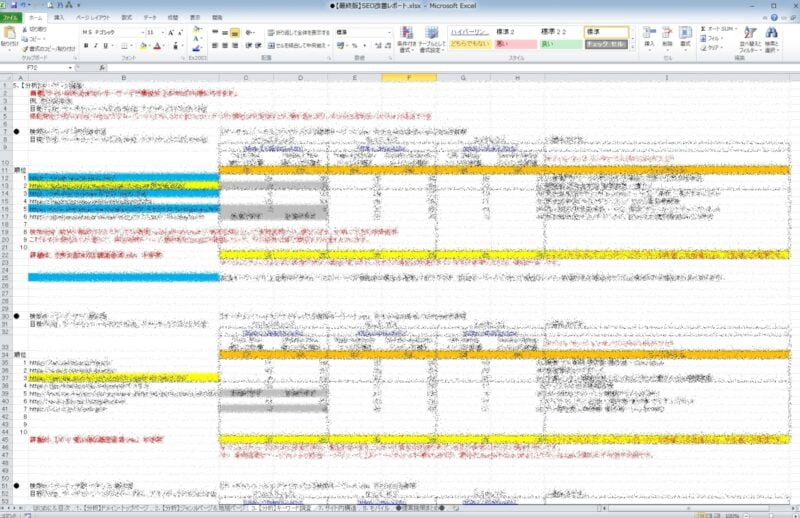Increase font size with the large A icon
This screenshot has width=800, height=518.
pyautogui.click(x=171, y=32)
